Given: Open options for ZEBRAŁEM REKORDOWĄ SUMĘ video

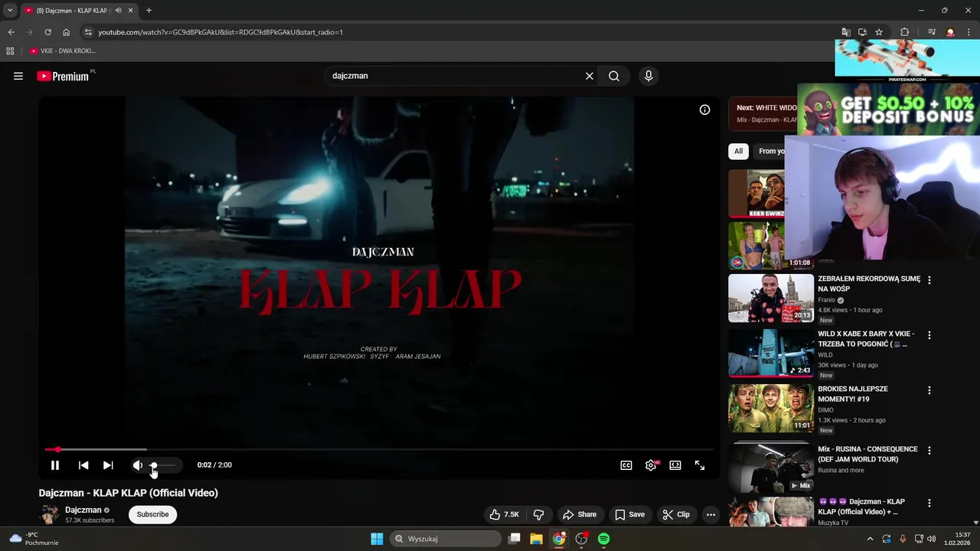Looking at the screenshot, I should 929,281.
